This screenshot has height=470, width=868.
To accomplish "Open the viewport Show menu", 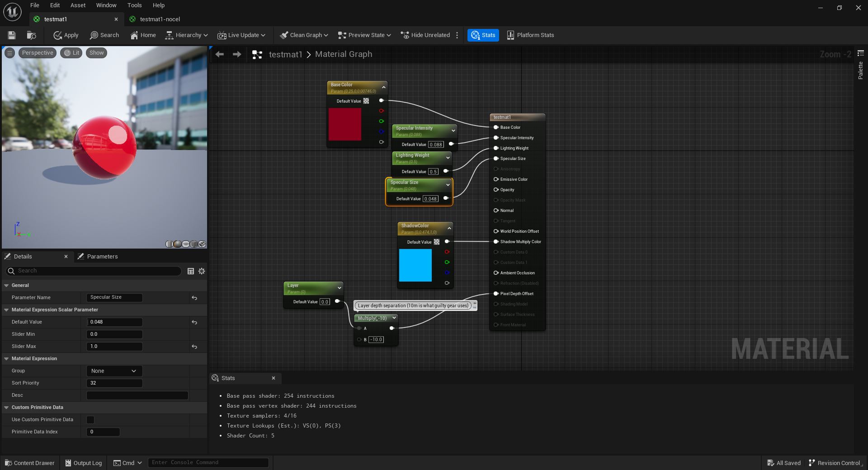I will [96, 53].
